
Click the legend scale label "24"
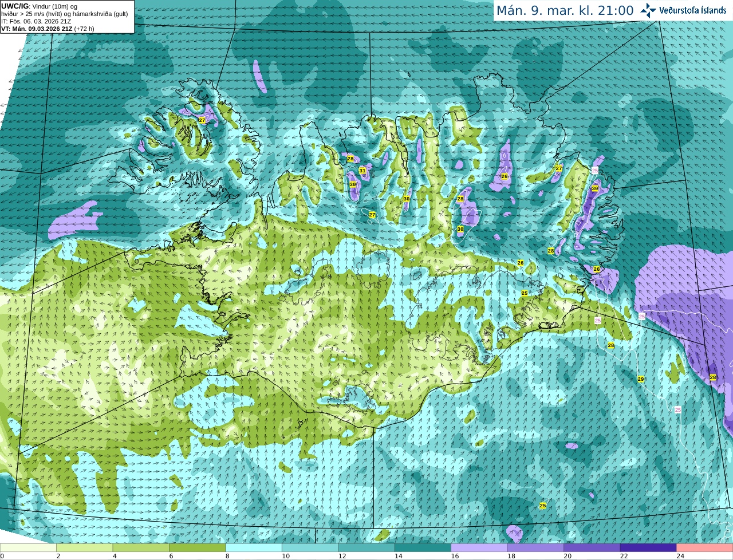(680, 556)
